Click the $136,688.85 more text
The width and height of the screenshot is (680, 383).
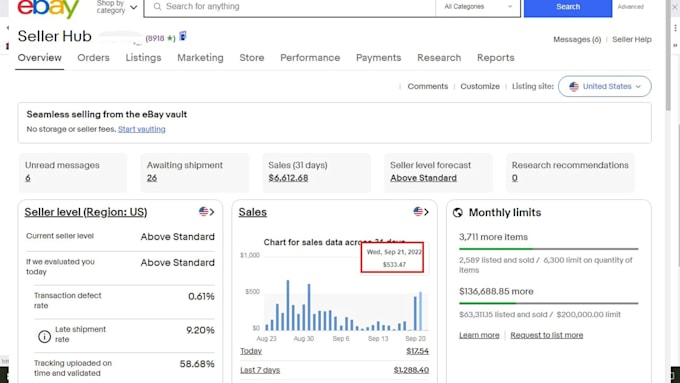pyautogui.click(x=496, y=291)
